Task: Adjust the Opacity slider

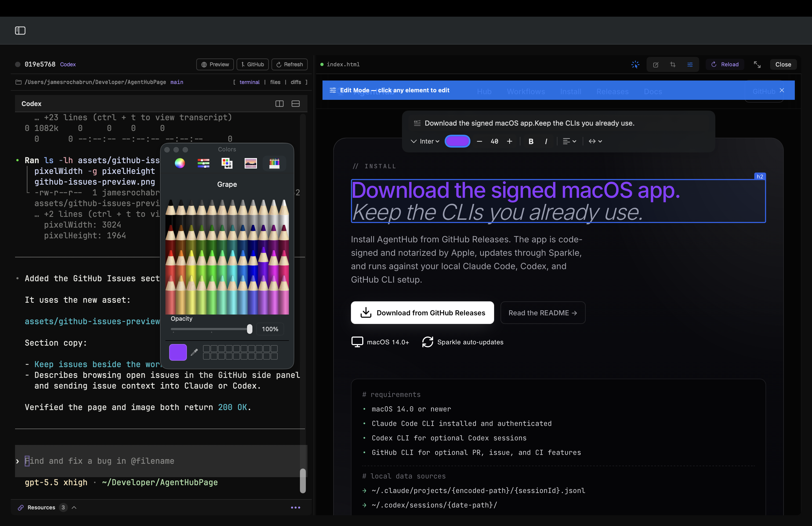Action: [x=212, y=329]
